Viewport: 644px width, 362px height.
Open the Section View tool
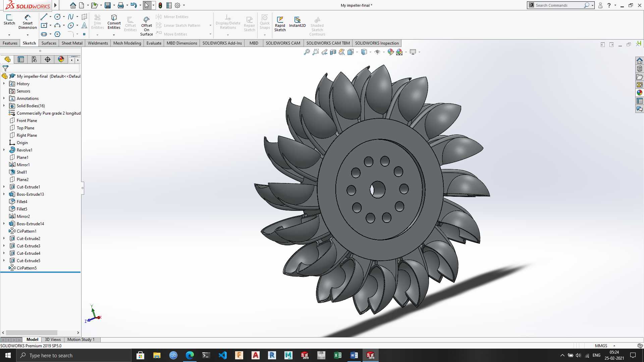(333, 52)
